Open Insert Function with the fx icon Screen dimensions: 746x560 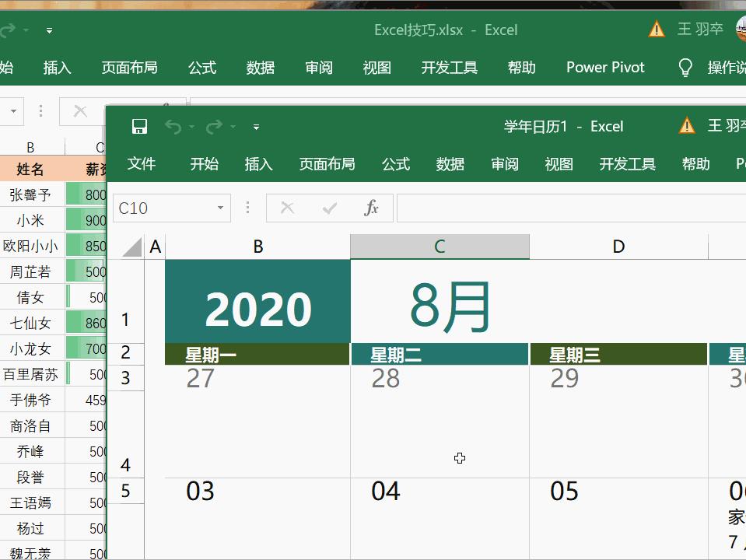pos(370,208)
